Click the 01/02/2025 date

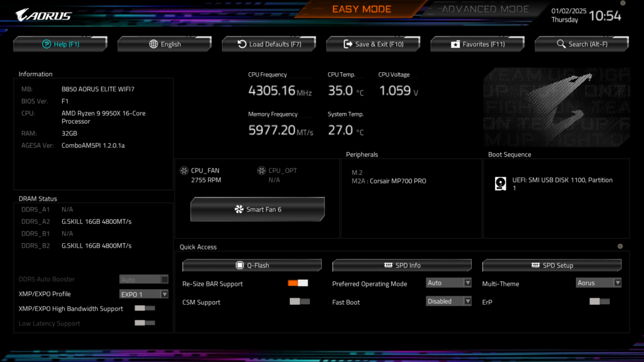pos(569,11)
